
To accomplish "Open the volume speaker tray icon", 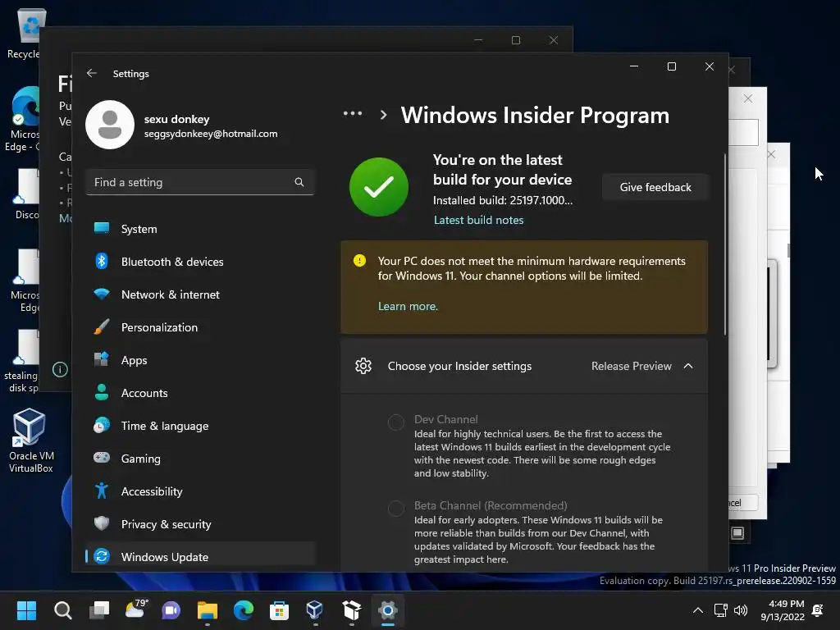I will click(x=741, y=610).
